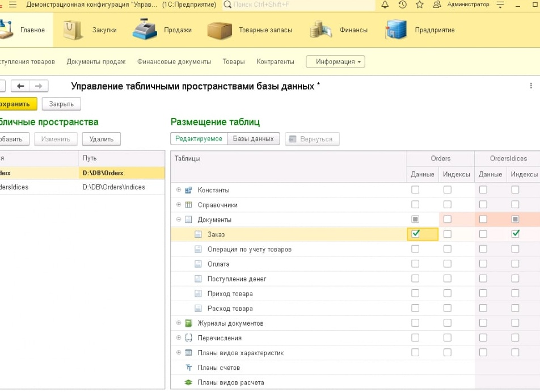Open the Продажи cash register icon
The height and width of the screenshot is (392, 540).
coord(145,29)
